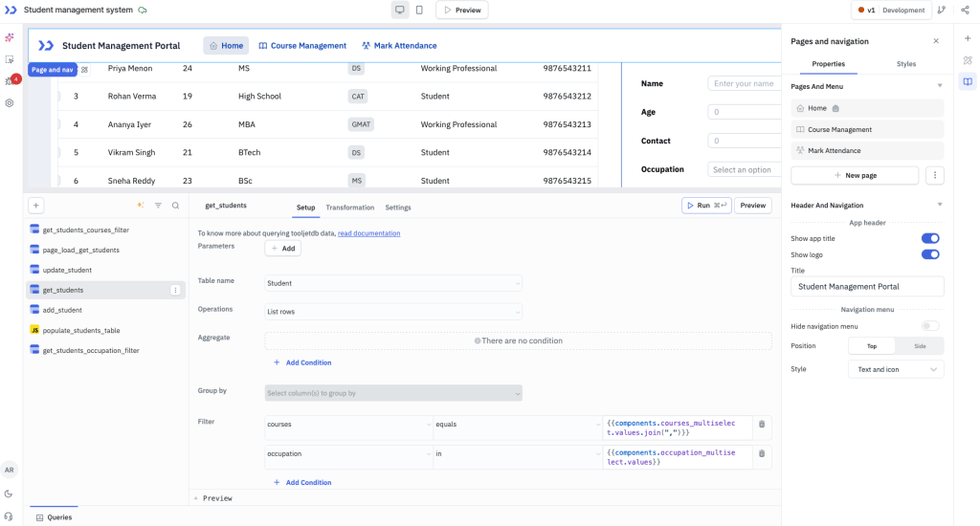Viewport: 980px width, 526px height.
Task: Toggle Show logo switch
Action: pyautogui.click(x=930, y=254)
